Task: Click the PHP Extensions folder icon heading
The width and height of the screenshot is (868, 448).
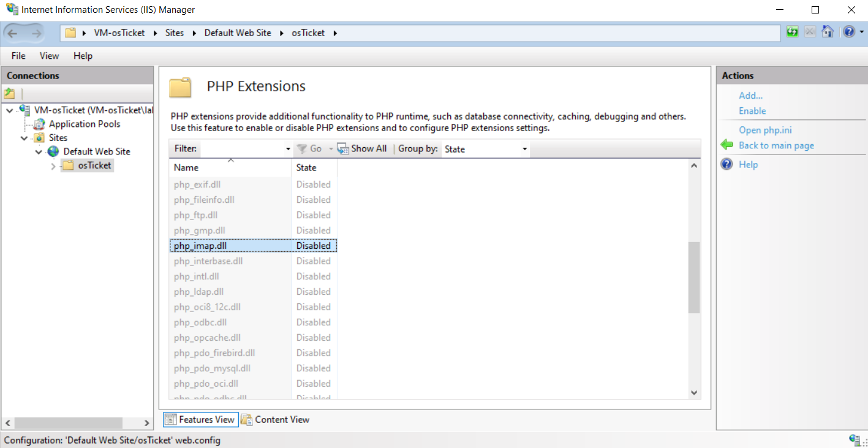Action: pos(181,88)
